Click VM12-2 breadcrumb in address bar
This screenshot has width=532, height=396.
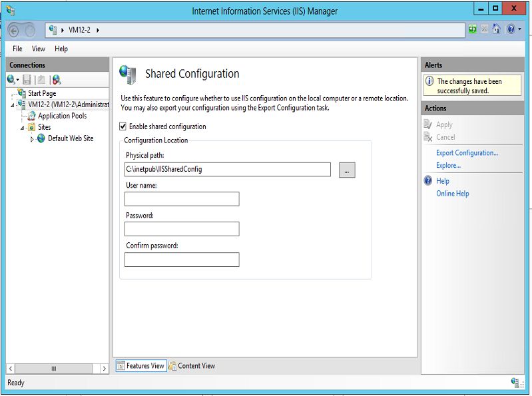79,30
